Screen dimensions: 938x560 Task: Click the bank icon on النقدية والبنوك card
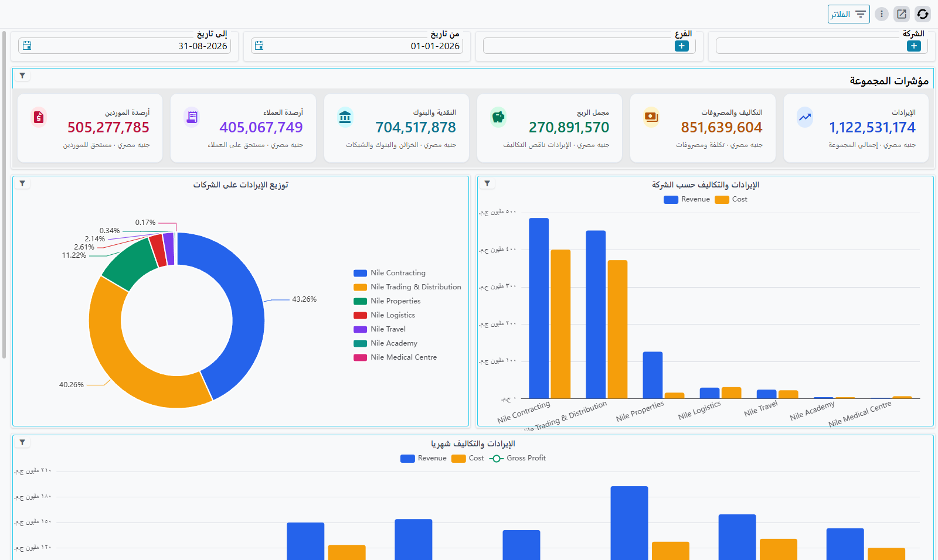coord(345,117)
